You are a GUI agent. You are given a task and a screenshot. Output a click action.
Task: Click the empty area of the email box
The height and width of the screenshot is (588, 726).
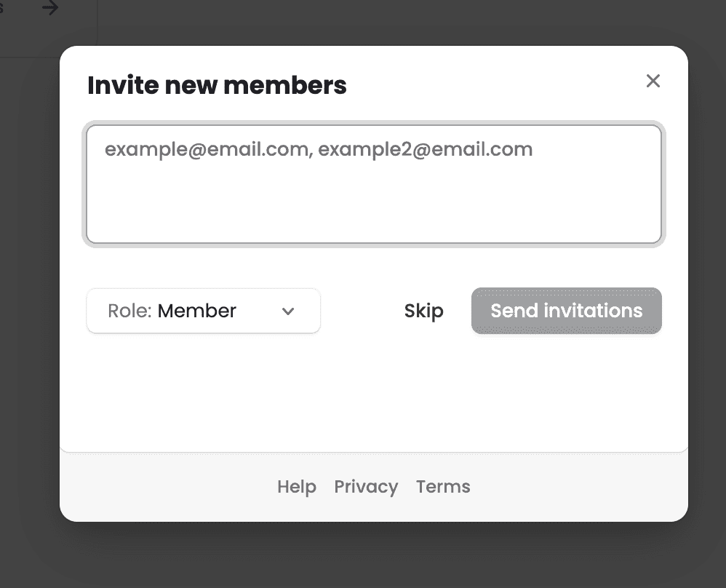click(x=374, y=204)
